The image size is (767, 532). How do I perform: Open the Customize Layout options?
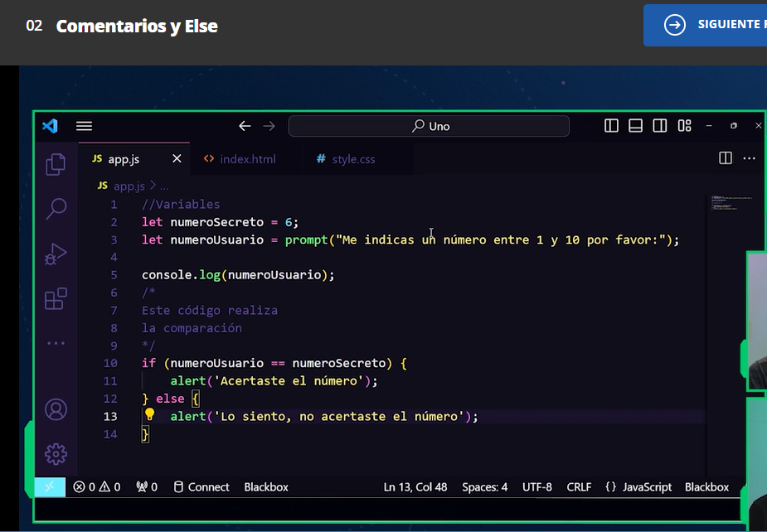point(684,126)
